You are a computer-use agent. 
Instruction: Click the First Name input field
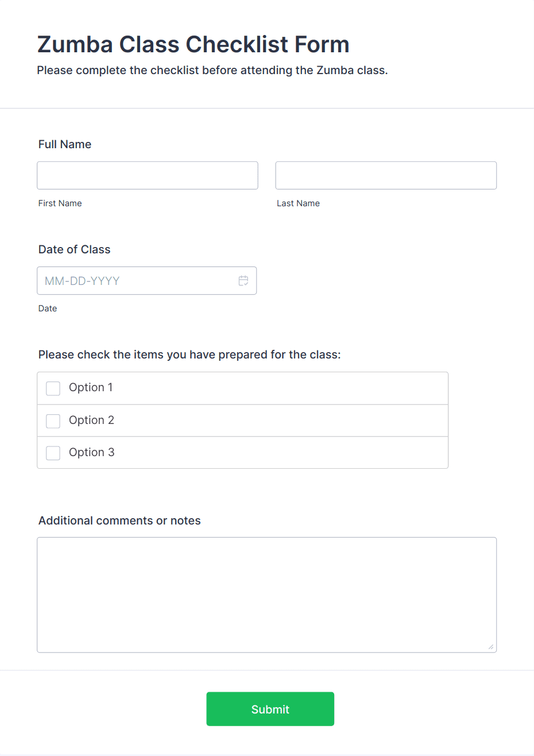pyautogui.click(x=147, y=175)
